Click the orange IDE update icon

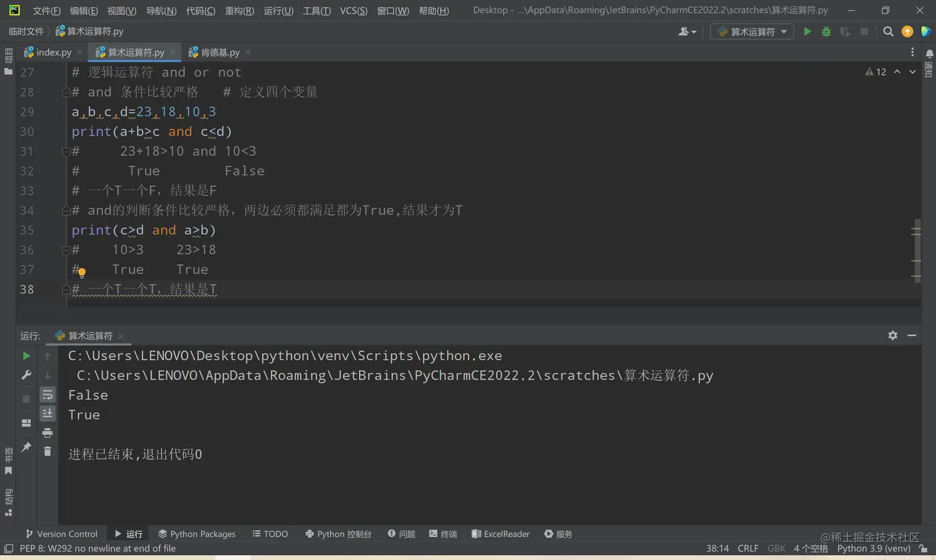pos(908,32)
